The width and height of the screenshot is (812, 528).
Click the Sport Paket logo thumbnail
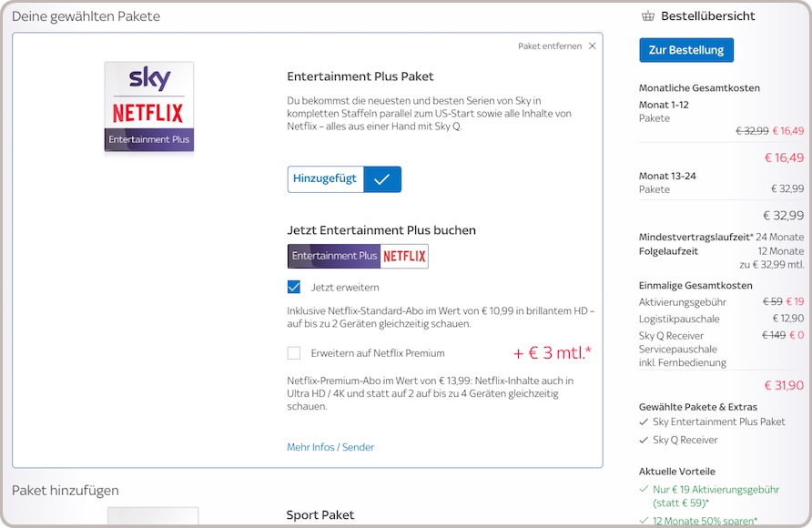153,516
